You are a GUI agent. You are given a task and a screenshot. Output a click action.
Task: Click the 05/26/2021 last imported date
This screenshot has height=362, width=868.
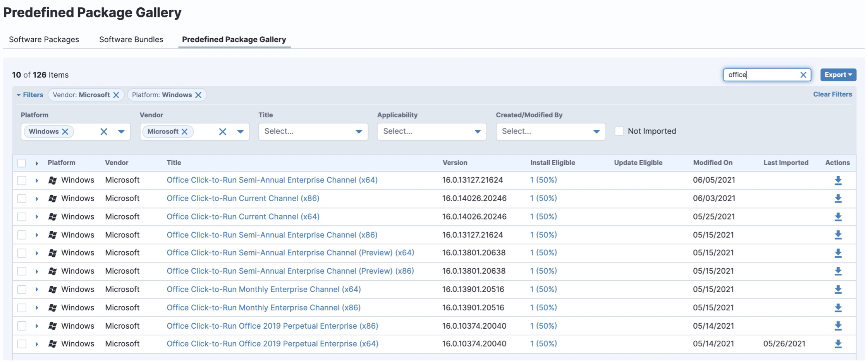(x=784, y=343)
